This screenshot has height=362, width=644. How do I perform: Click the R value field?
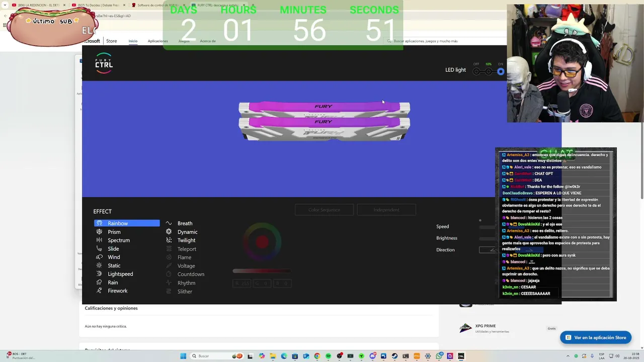tap(242, 284)
